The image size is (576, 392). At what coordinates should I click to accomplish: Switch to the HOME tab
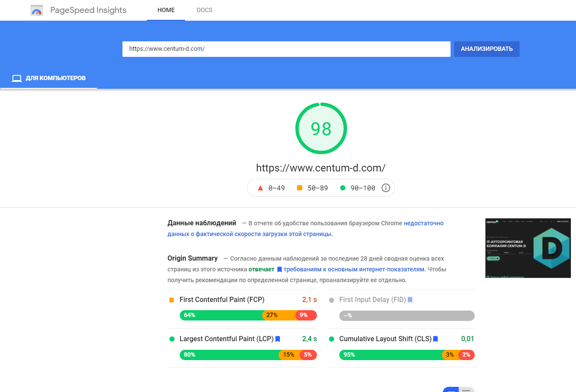tap(166, 10)
